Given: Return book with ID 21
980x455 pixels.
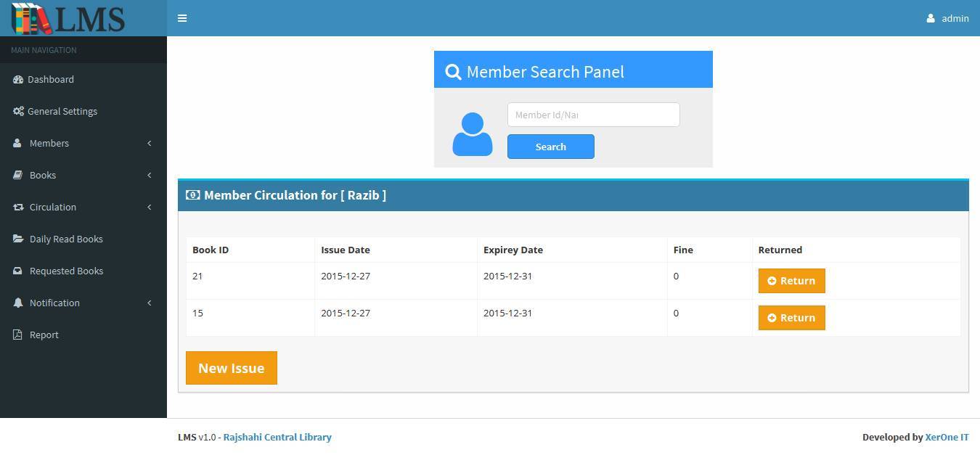Looking at the screenshot, I should click(791, 281).
